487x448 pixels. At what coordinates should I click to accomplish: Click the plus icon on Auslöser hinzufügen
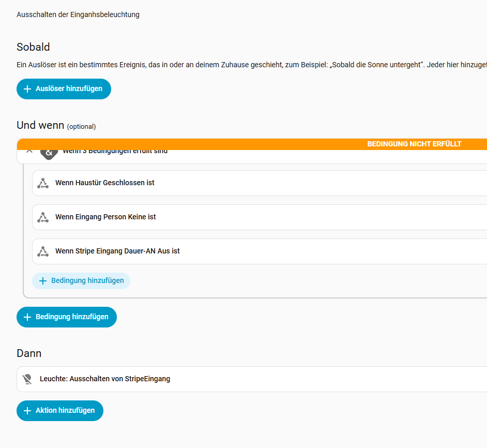[x=27, y=89]
